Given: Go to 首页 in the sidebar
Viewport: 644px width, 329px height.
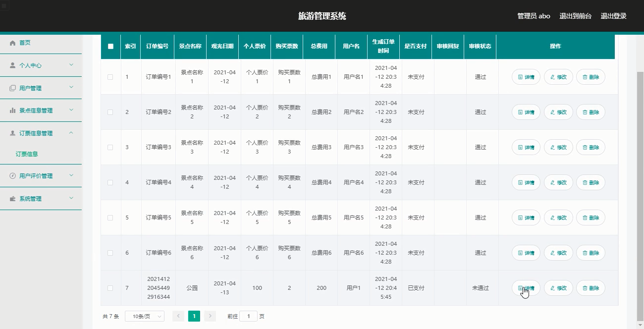Looking at the screenshot, I should 41,43.
